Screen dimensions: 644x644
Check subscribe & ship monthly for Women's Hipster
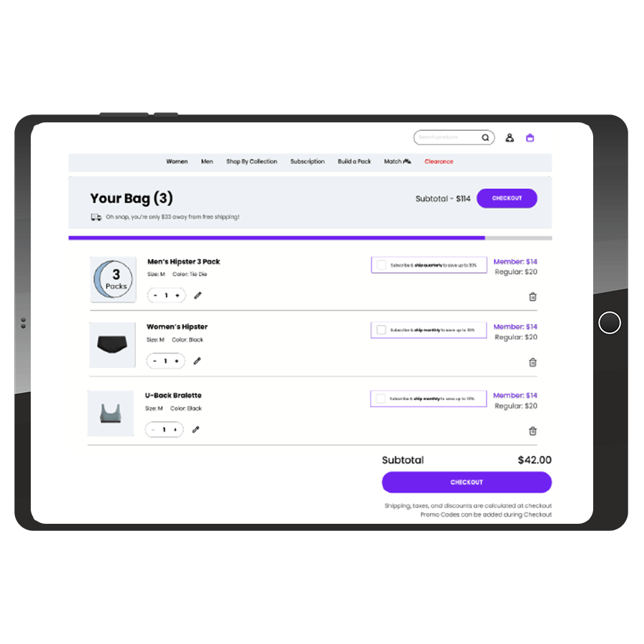381,330
